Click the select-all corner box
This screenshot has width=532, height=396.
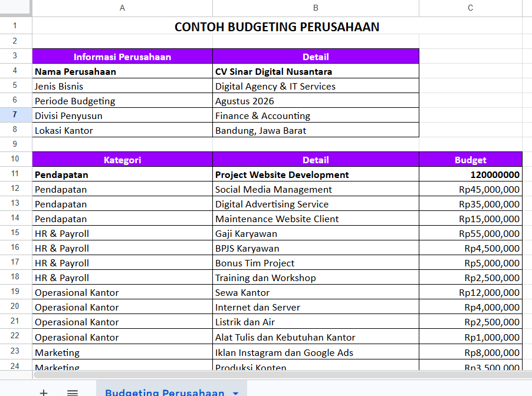click(15, 8)
